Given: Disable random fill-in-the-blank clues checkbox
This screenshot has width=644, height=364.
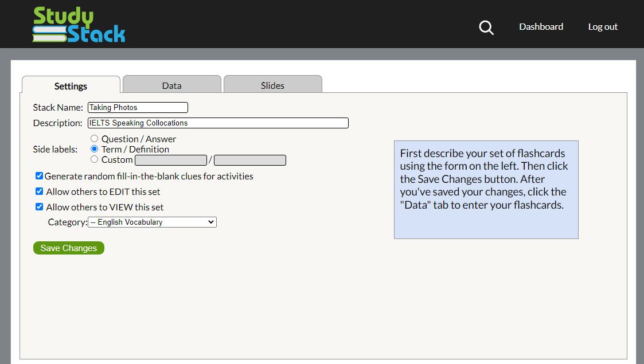Looking at the screenshot, I should [x=39, y=176].
